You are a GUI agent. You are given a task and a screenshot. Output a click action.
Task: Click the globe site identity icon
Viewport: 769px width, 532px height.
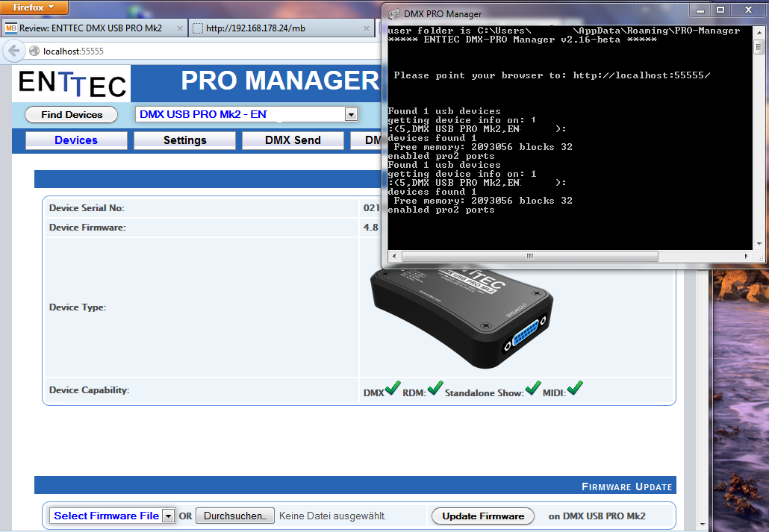tap(34, 51)
